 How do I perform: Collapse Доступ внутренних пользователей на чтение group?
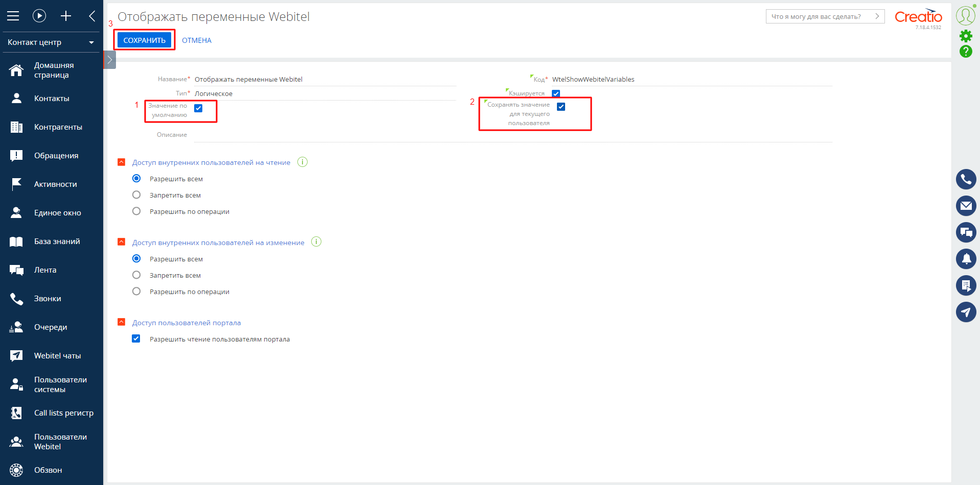122,162
